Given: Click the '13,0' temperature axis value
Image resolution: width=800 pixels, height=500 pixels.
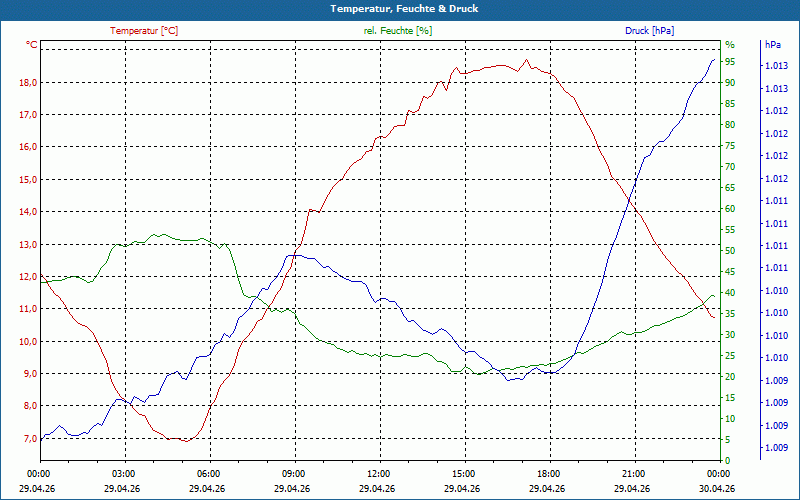Looking at the screenshot, I should tap(28, 244).
